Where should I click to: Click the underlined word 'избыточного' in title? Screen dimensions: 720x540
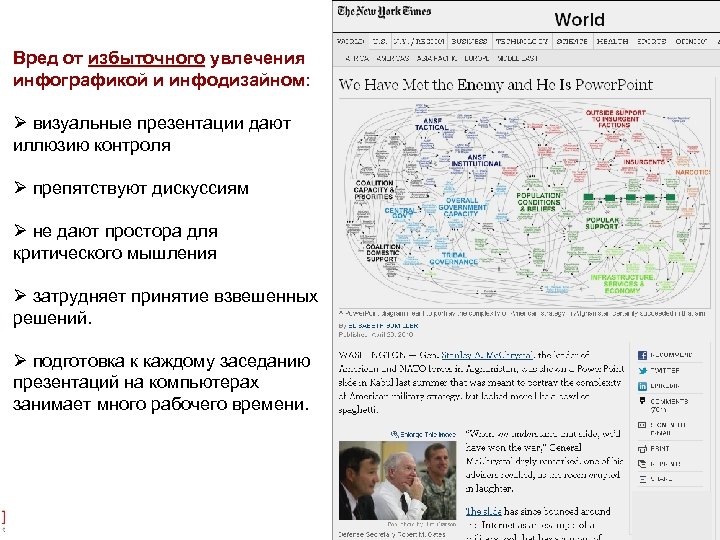[146, 58]
